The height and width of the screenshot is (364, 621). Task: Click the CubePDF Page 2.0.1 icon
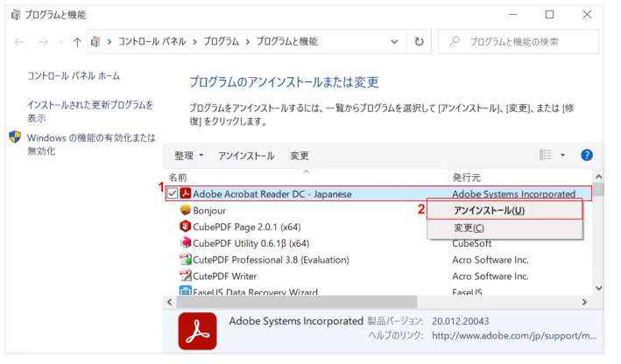click(186, 227)
